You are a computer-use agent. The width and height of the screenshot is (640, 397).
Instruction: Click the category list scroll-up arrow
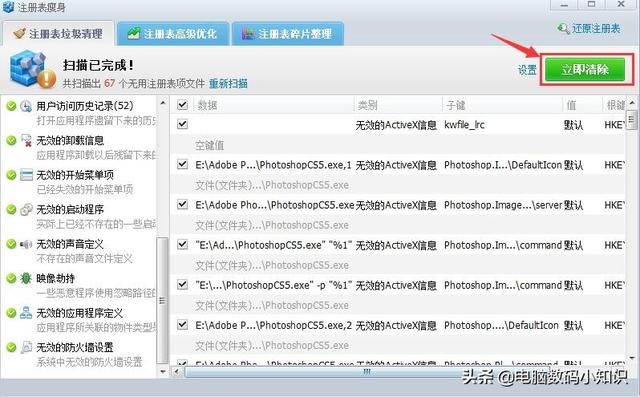click(x=163, y=103)
